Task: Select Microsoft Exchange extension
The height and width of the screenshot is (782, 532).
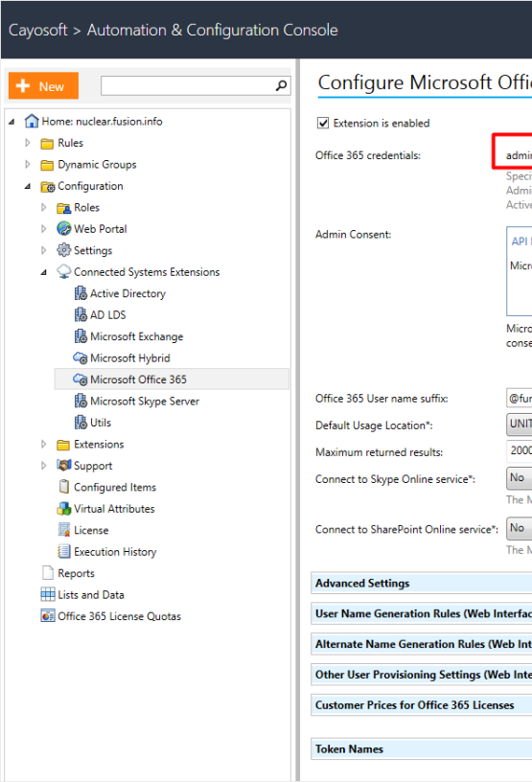Action: tap(136, 336)
